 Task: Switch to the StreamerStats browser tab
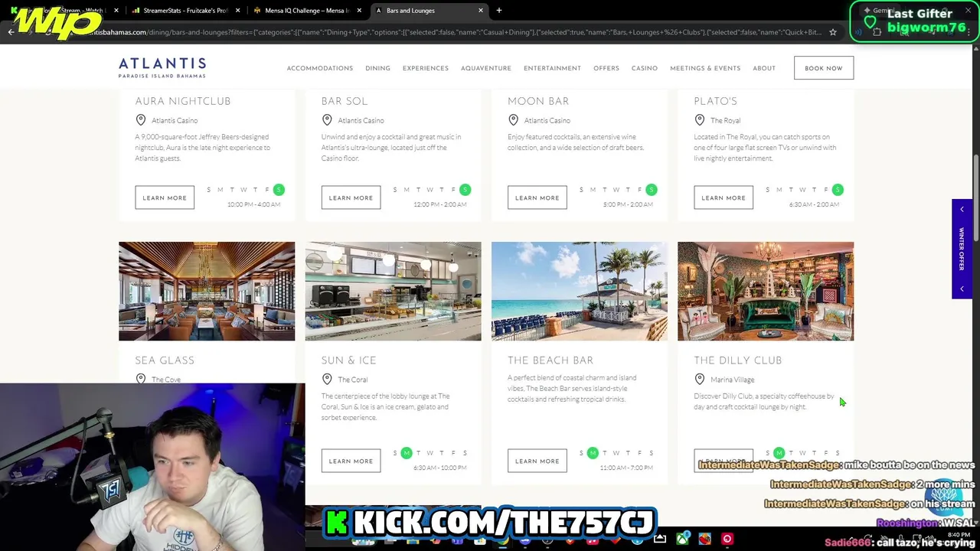pyautogui.click(x=185, y=11)
